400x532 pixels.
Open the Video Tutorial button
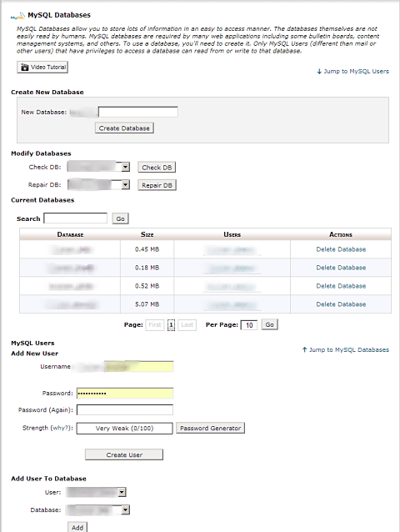tap(42, 68)
